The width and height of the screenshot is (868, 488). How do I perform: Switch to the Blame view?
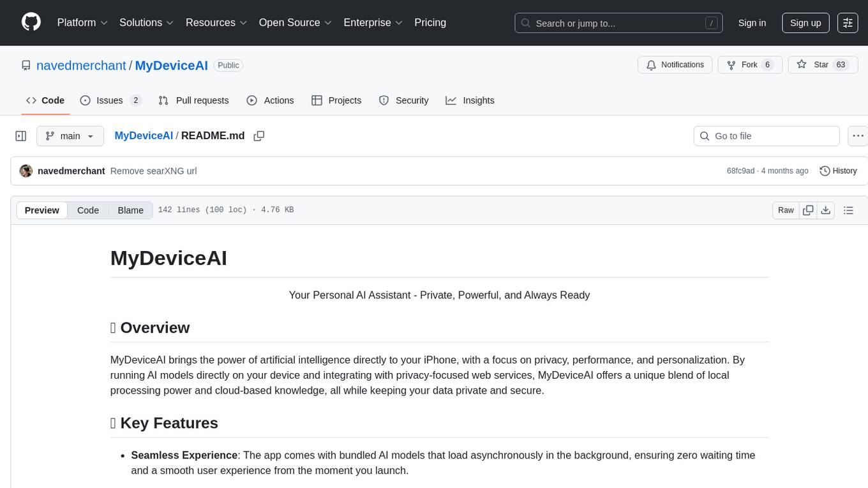131,210
